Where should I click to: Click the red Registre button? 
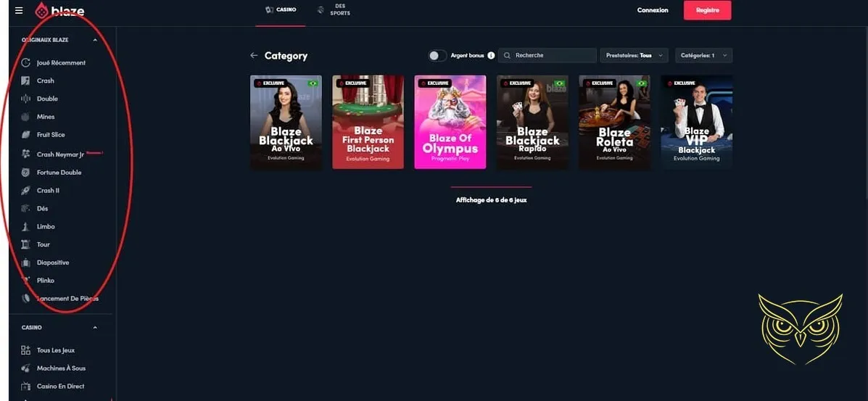(x=708, y=10)
